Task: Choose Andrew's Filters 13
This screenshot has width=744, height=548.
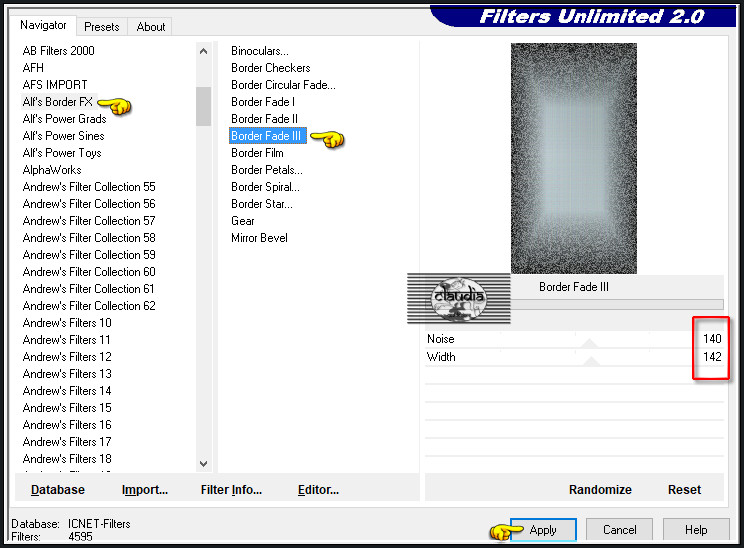Action: (67, 374)
